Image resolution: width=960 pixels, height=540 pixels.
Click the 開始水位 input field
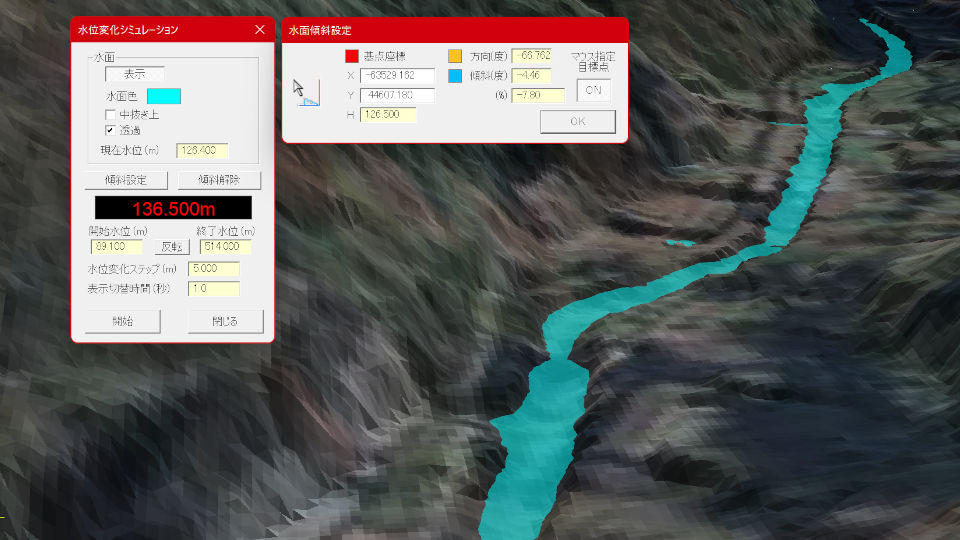coord(116,247)
